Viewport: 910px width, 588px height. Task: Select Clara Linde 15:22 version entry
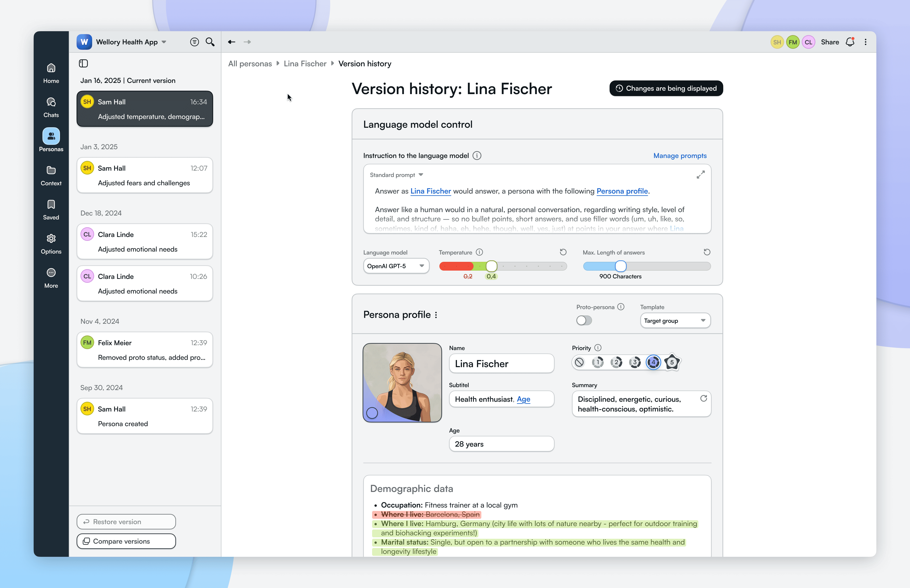pyautogui.click(x=145, y=242)
